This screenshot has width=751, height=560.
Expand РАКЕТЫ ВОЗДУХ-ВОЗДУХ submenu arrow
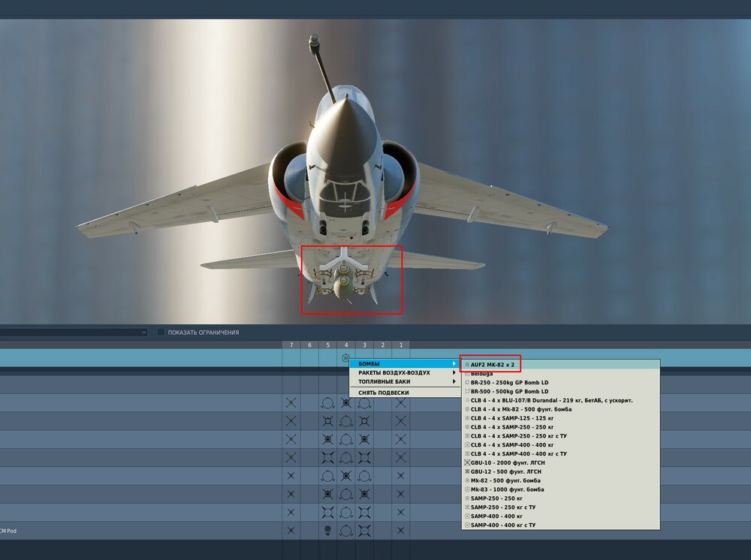454,372
